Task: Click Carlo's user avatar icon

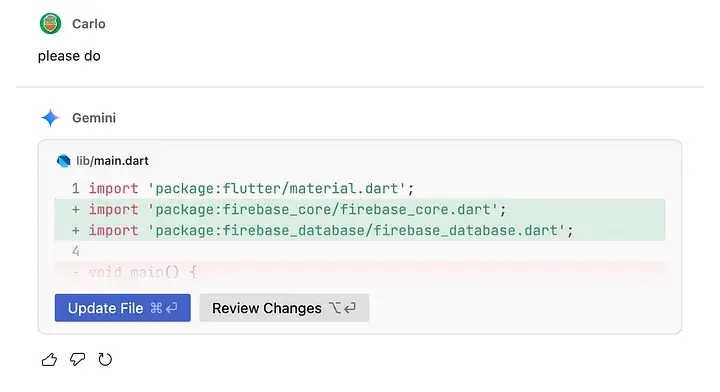Action: pos(51,23)
